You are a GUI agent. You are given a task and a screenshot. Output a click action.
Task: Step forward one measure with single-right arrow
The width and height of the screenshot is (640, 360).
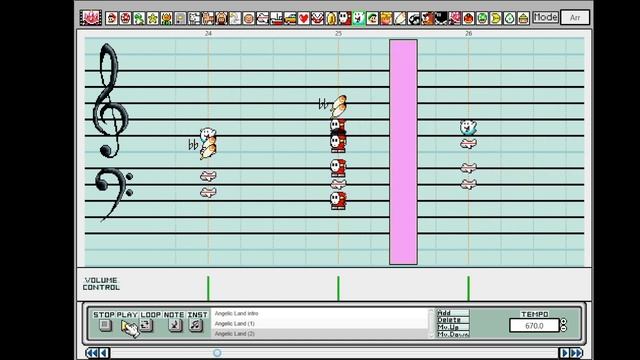point(565,353)
